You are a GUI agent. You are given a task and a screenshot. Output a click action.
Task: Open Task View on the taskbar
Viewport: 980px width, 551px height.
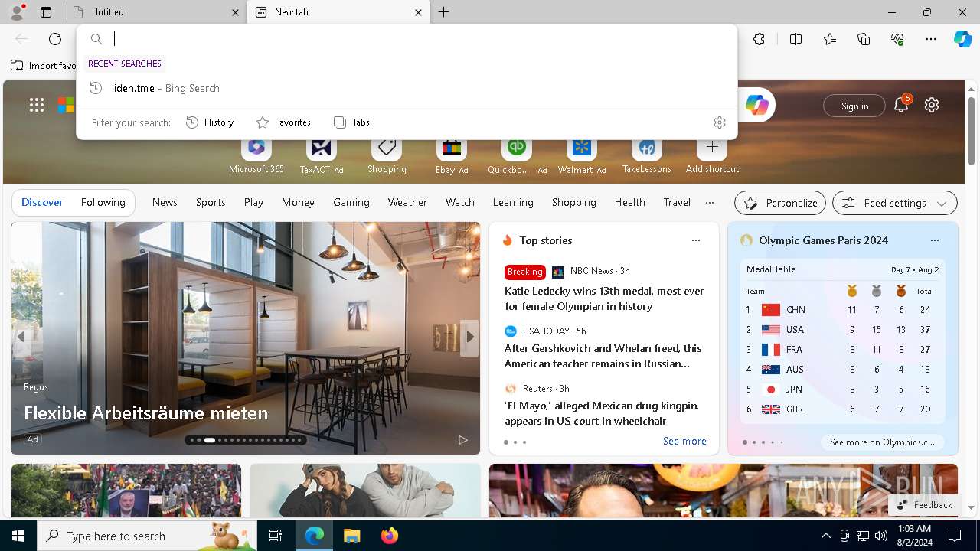tap(276, 536)
